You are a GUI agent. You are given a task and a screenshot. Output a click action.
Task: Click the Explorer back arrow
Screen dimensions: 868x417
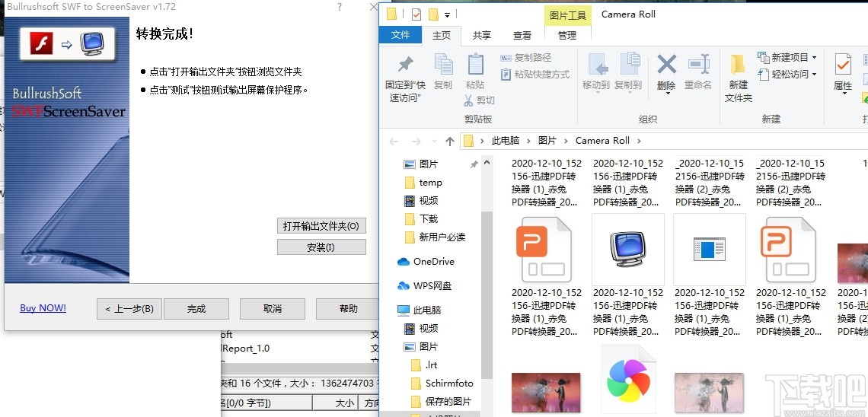pos(394,141)
